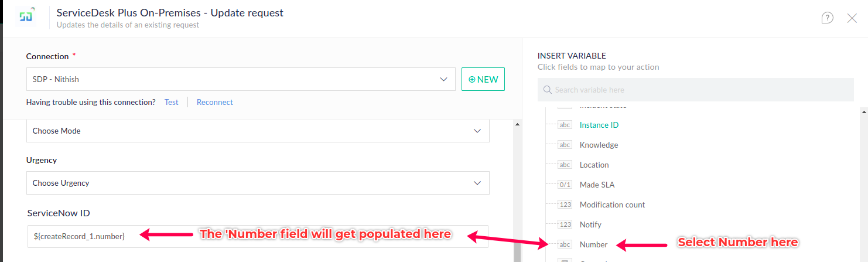Create a connection with the NEW button

(483, 79)
